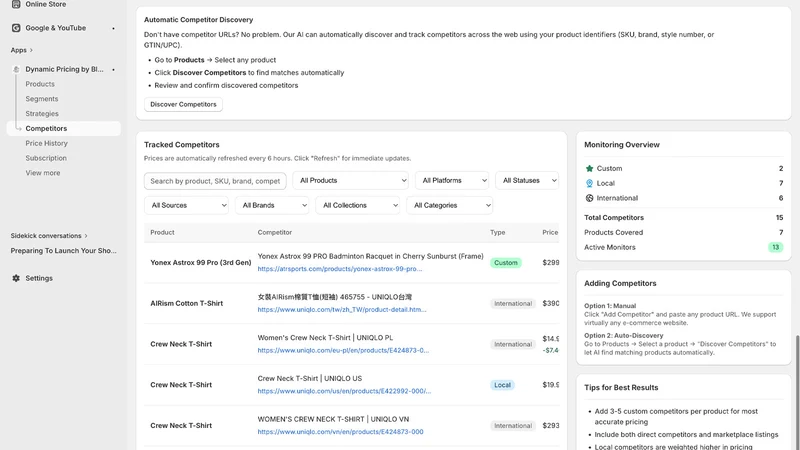Click the Type column header
This screenshot has width=800, height=450.
point(497,233)
